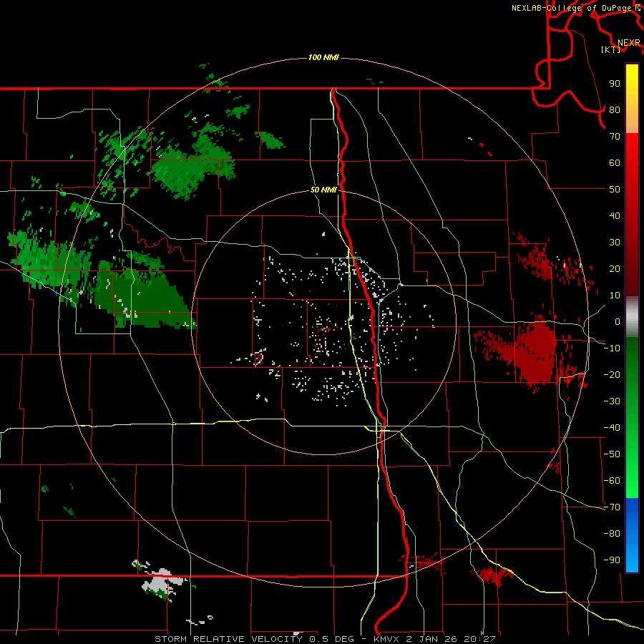Select the 40 knot scale label
This screenshot has width=644, height=644.
point(615,215)
